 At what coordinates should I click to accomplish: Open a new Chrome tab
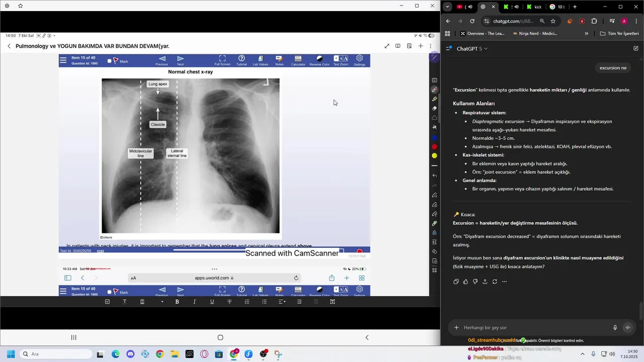[x=575, y=7]
